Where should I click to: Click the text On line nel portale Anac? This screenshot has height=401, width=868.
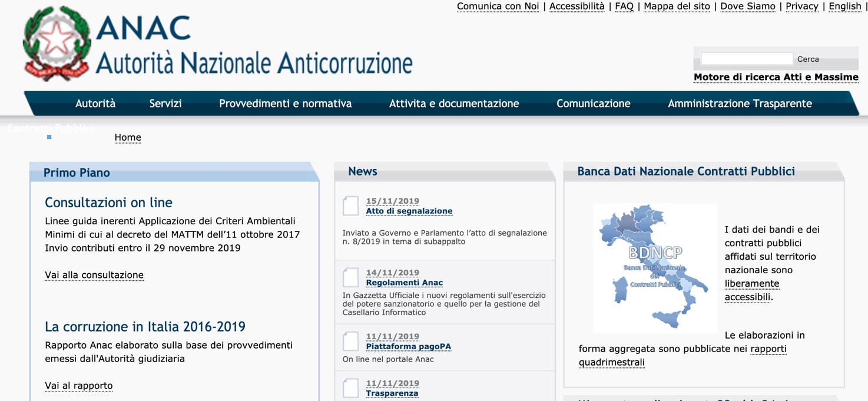pos(389,359)
